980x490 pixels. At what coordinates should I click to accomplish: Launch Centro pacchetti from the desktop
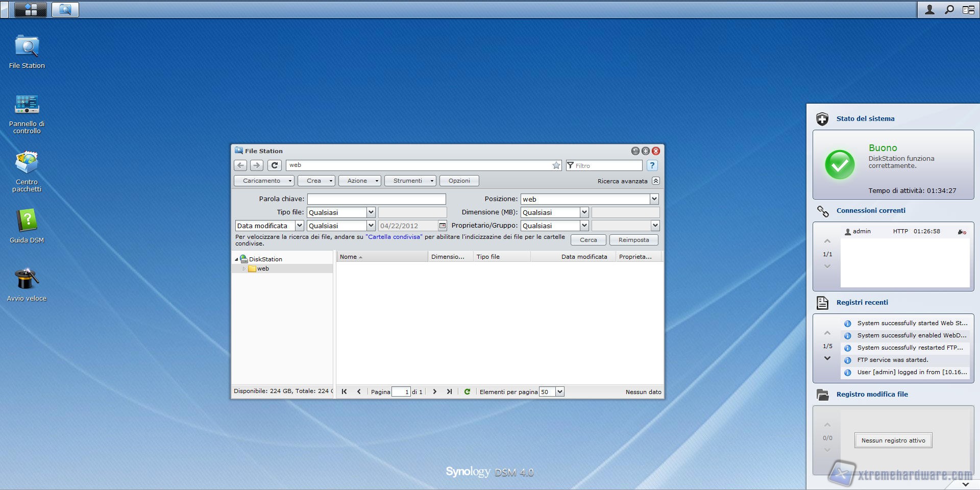tap(27, 163)
